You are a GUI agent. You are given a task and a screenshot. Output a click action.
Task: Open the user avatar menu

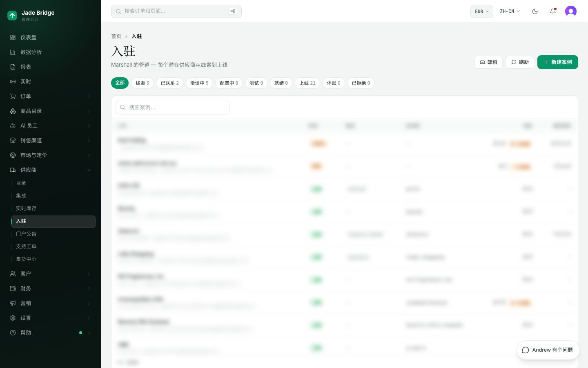[x=571, y=11]
